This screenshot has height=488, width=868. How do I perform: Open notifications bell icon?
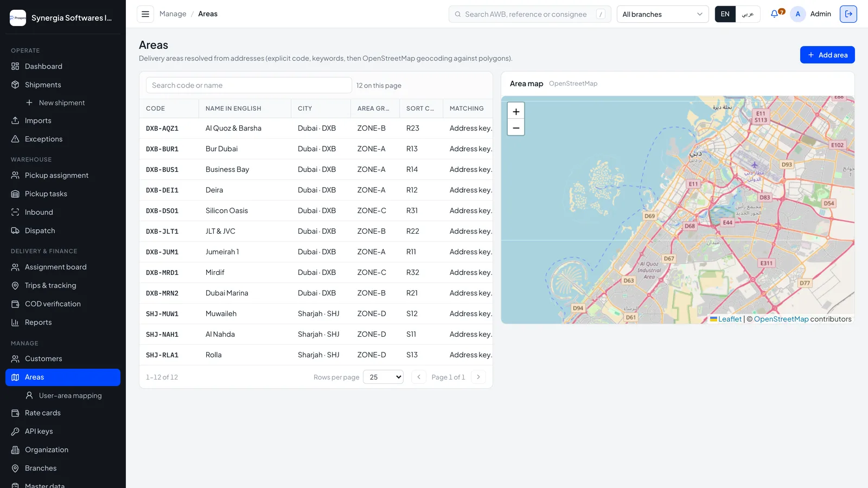(775, 14)
